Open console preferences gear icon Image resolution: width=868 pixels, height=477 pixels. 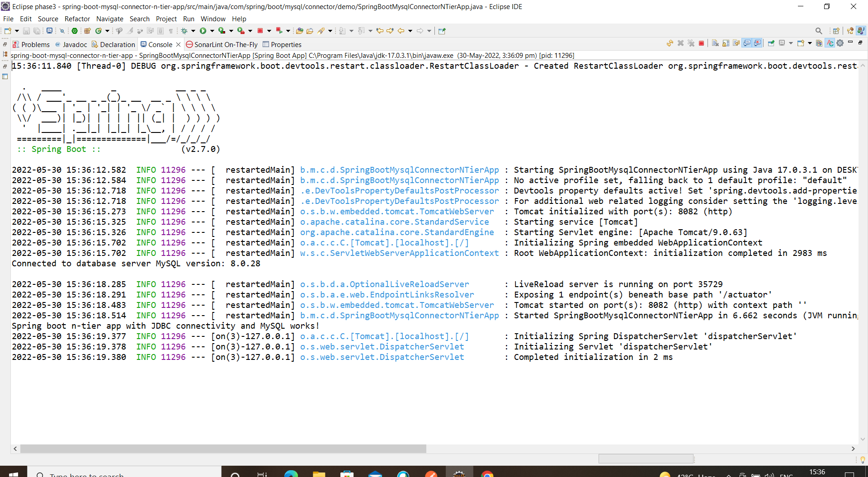click(840, 43)
